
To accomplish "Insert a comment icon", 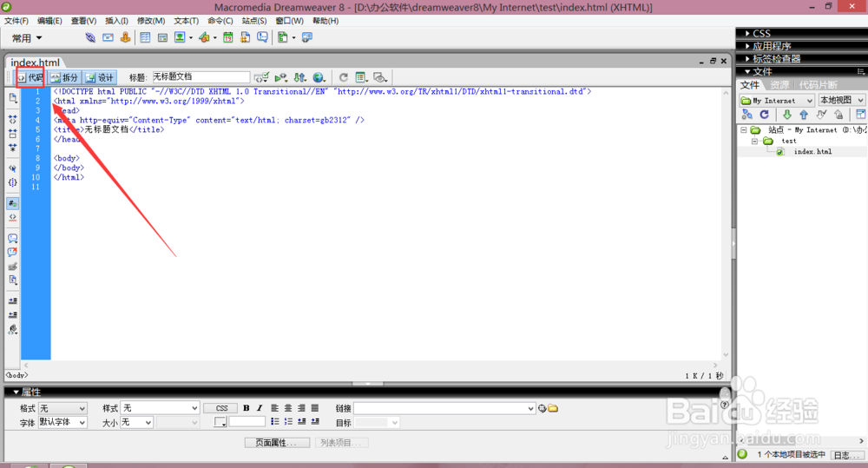I will pos(262,37).
